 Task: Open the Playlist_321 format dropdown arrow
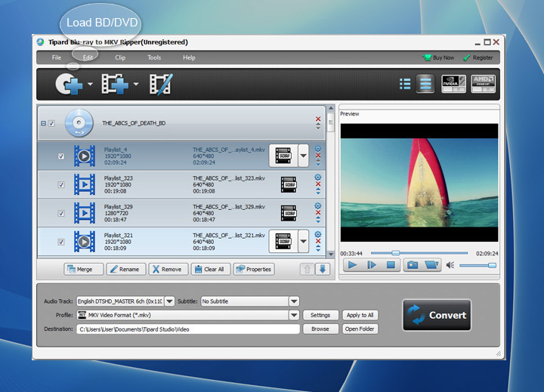[x=303, y=241]
